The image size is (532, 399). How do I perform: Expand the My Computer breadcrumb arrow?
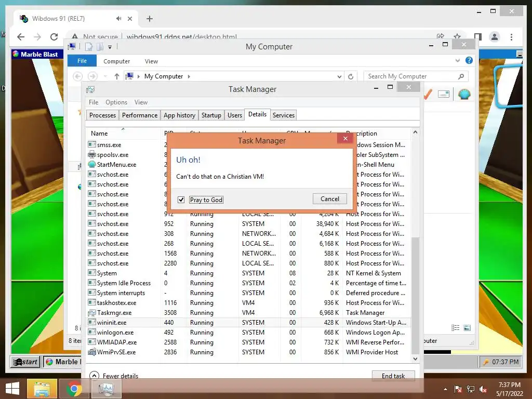click(189, 76)
